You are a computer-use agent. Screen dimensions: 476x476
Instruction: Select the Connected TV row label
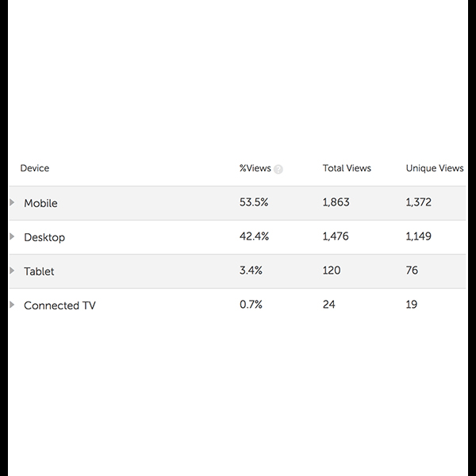(x=59, y=305)
